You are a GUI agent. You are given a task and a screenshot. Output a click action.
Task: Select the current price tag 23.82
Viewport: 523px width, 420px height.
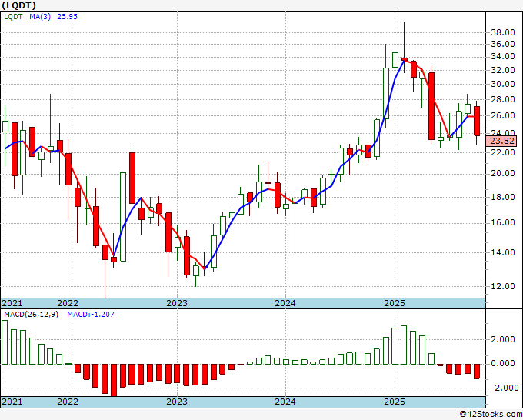[501, 141]
